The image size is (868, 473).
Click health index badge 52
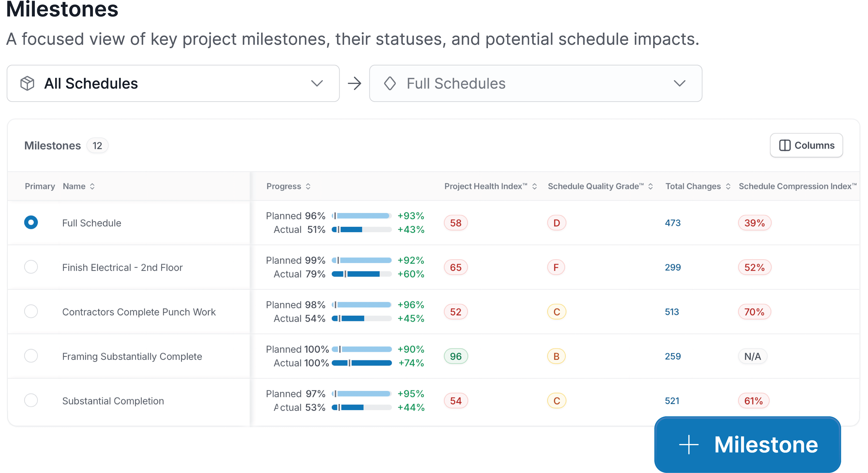(456, 312)
